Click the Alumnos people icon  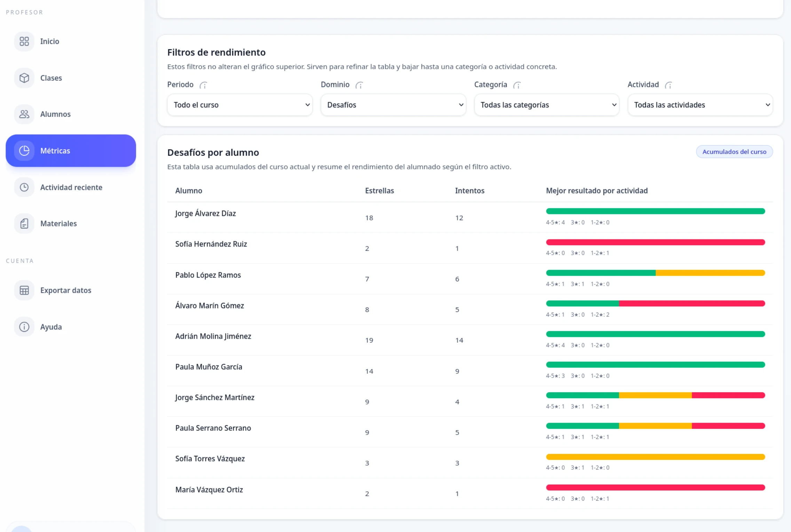coord(24,114)
